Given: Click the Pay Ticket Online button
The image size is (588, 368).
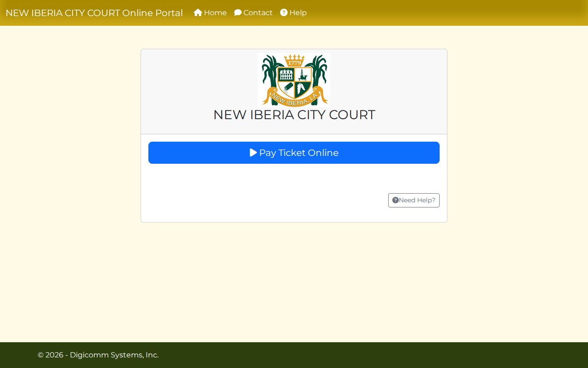Looking at the screenshot, I should click(x=294, y=153).
